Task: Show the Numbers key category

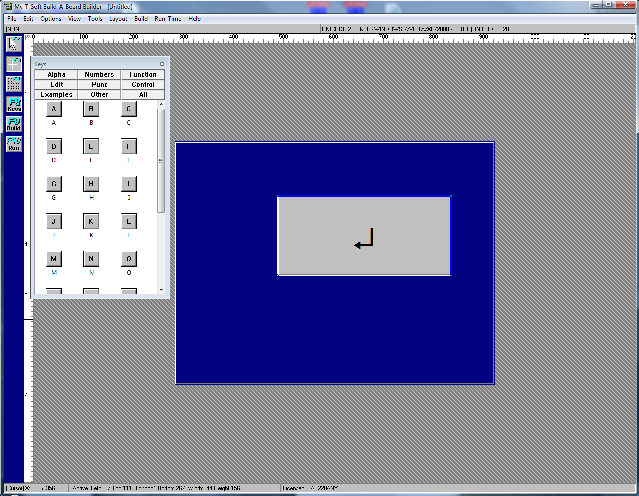Action: (99, 75)
